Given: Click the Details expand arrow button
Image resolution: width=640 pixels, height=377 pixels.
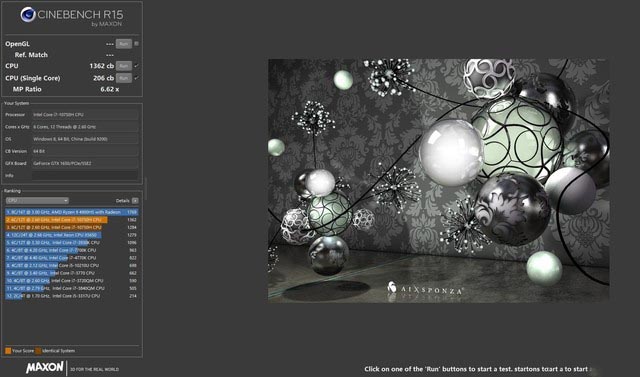Looking at the screenshot, I should 135,201.
